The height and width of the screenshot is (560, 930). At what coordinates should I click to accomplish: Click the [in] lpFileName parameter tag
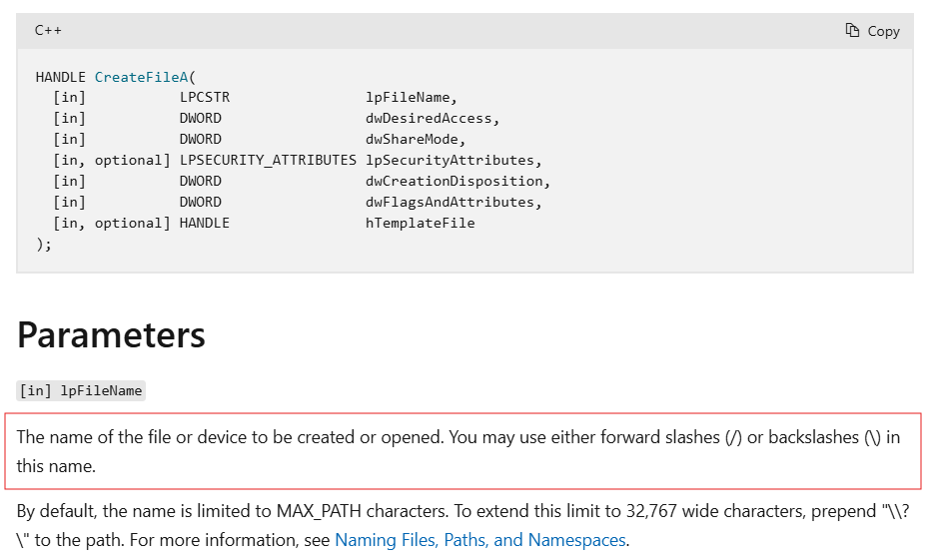coord(81,390)
